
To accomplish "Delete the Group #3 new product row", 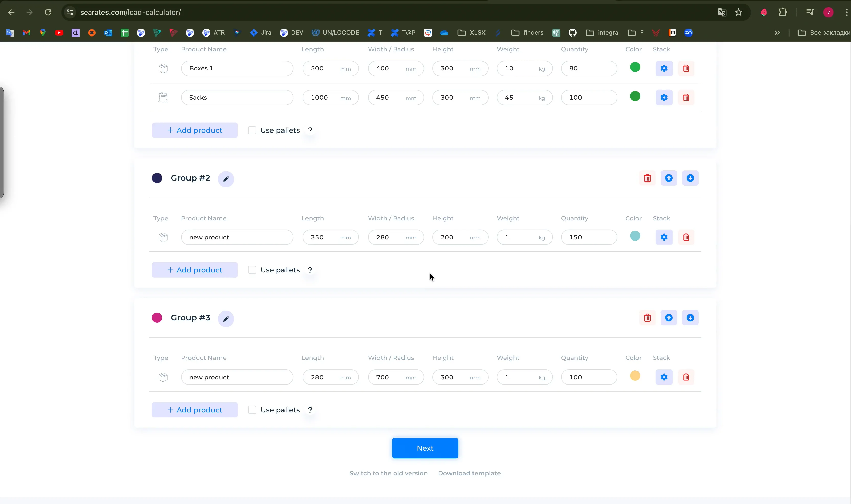I will tap(686, 377).
